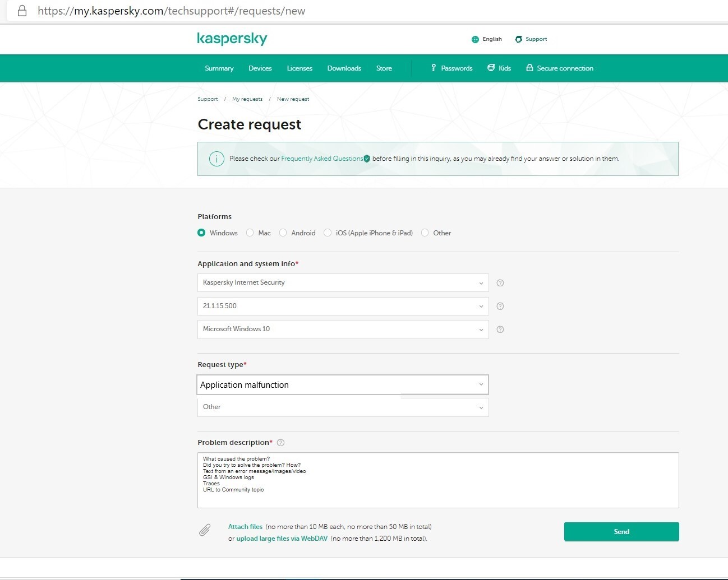Image resolution: width=728 pixels, height=580 pixels.
Task: Click the browser address bar URL
Action: point(172,11)
